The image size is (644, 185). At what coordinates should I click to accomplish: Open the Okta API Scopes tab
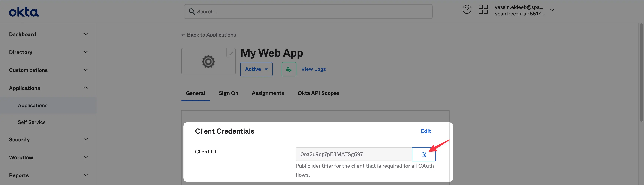coord(318,93)
